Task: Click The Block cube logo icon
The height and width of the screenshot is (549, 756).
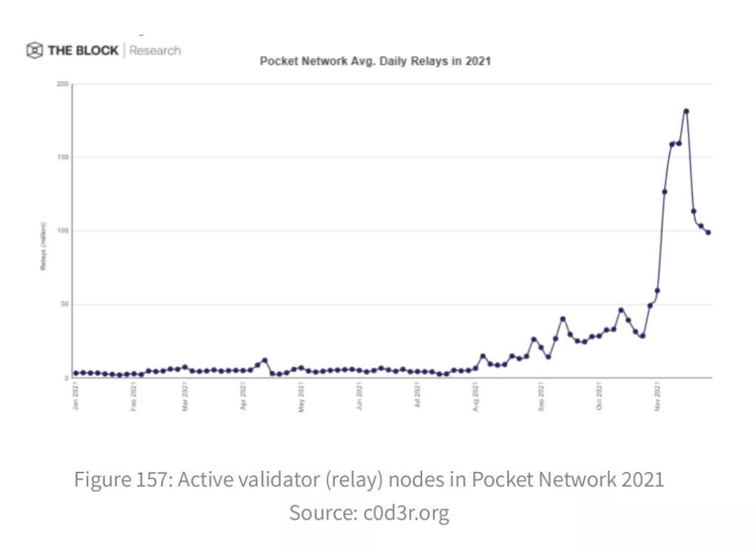Action: [35, 50]
